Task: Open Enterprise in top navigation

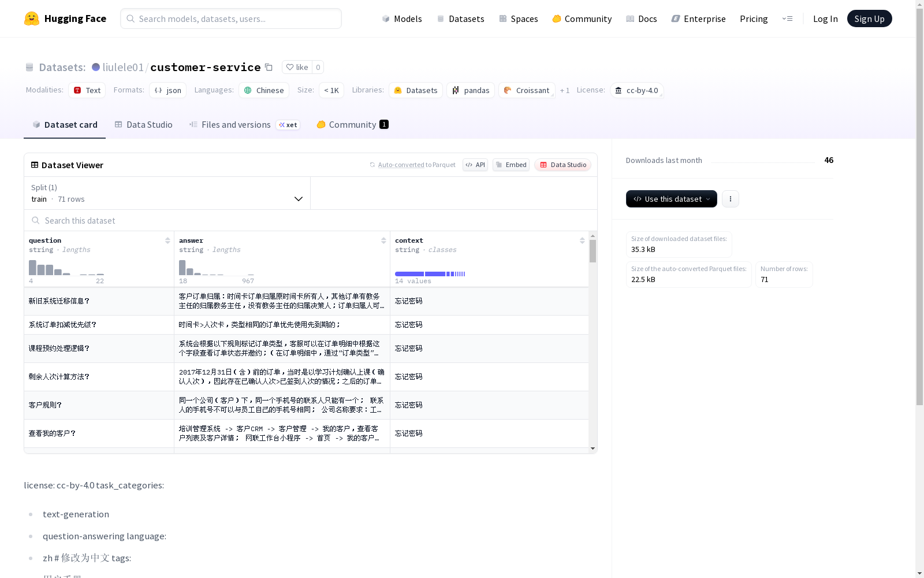Action: pyautogui.click(x=698, y=18)
